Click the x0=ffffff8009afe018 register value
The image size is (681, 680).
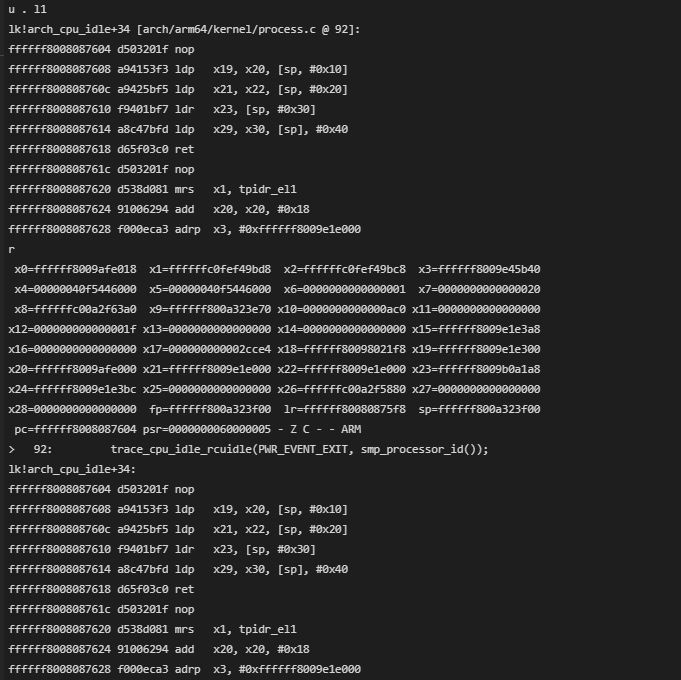click(75, 269)
